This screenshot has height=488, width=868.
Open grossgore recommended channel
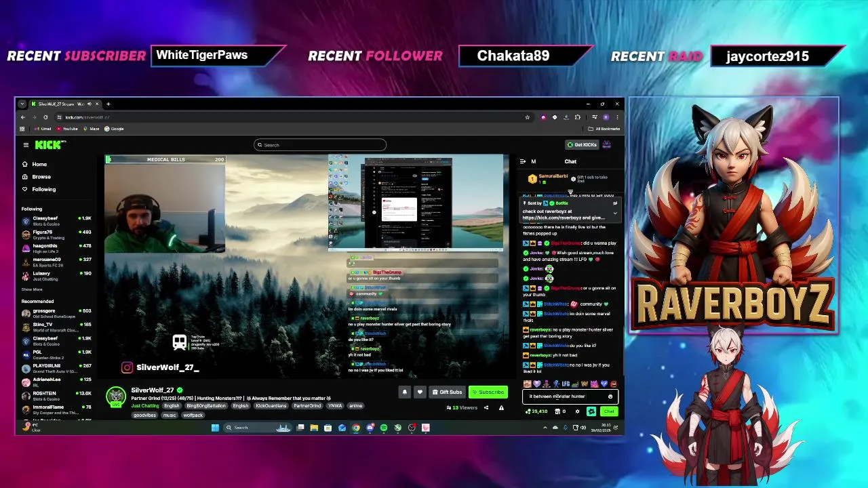(x=58, y=313)
